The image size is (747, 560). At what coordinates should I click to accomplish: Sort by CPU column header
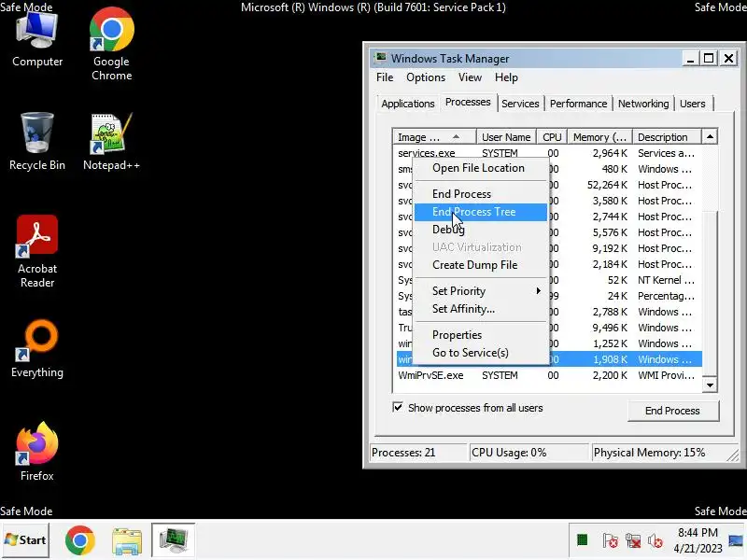pos(552,137)
